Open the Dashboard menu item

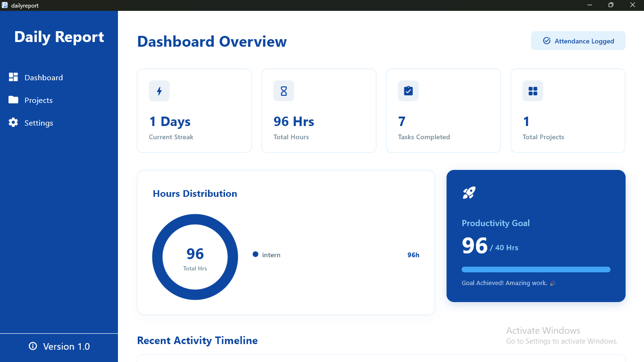59,77
